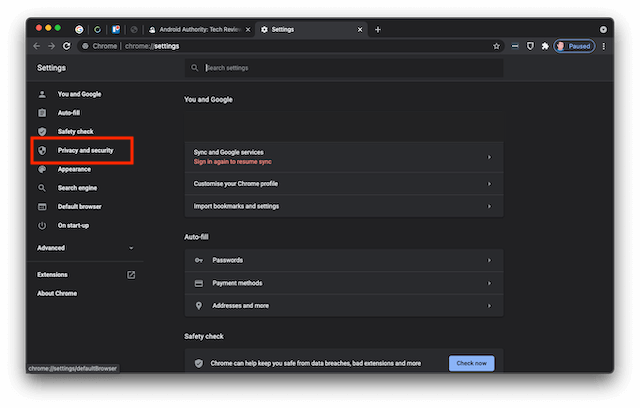Click the chevron on the Passwords row

[x=489, y=260]
